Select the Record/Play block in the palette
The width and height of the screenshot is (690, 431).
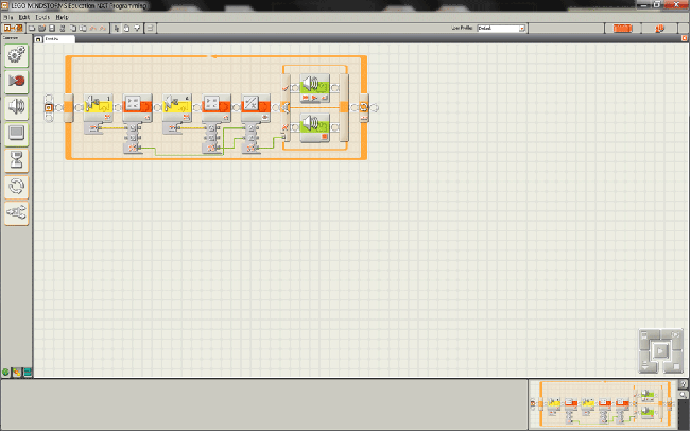pos(17,81)
